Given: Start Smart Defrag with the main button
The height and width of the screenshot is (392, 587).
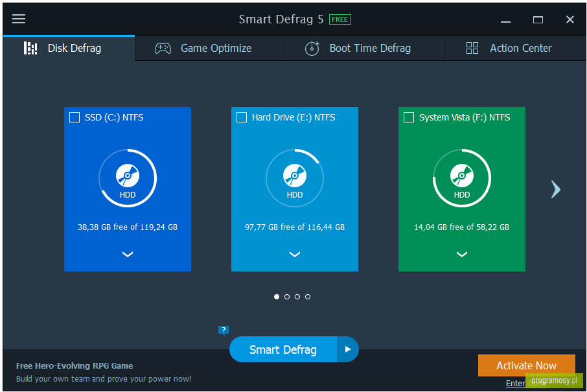Looking at the screenshot, I should (283, 349).
